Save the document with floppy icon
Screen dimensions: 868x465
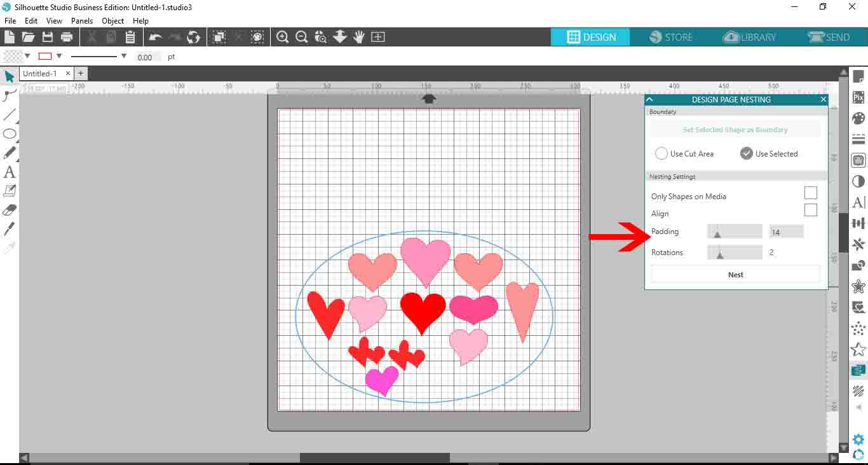48,37
